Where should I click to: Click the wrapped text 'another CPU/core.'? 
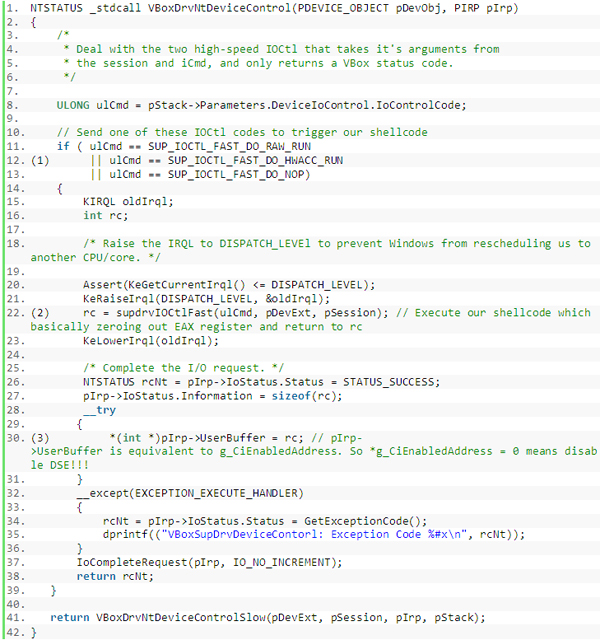pos(85,258)
